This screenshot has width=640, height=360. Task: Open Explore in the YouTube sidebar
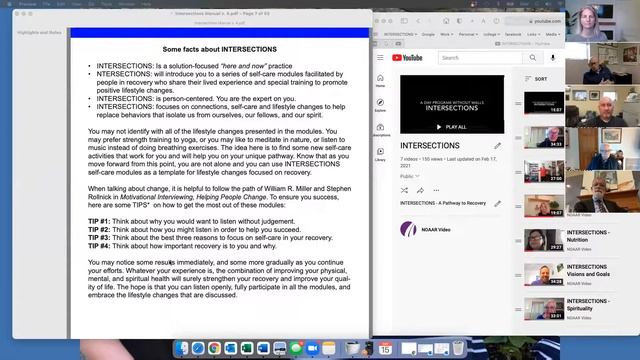coord(380,105)
